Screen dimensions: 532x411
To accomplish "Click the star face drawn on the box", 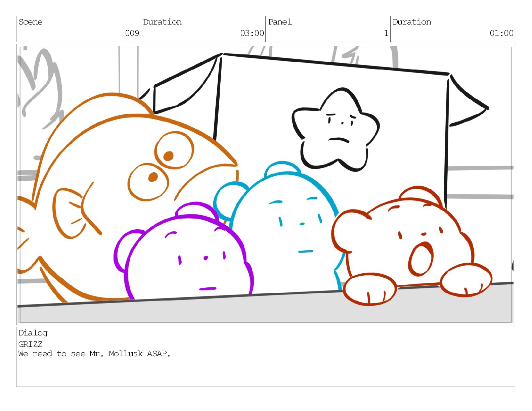I will (x=336, y=130).
